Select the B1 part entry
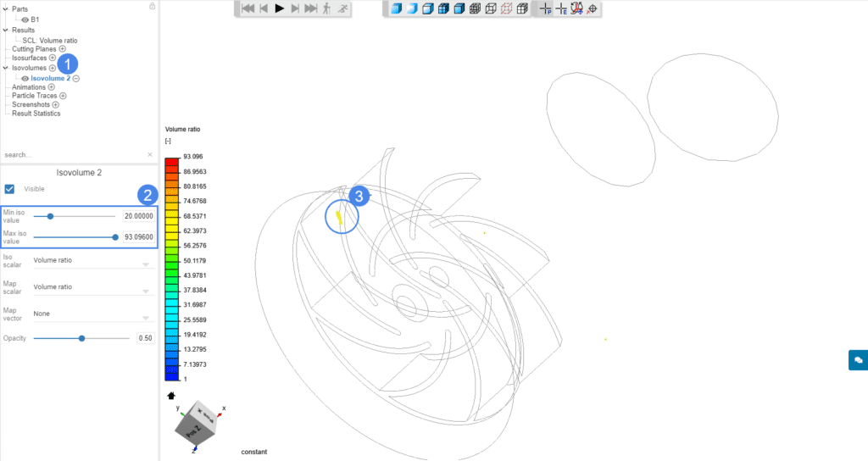This screenshot has height=461, width=868. click(35, 20)
